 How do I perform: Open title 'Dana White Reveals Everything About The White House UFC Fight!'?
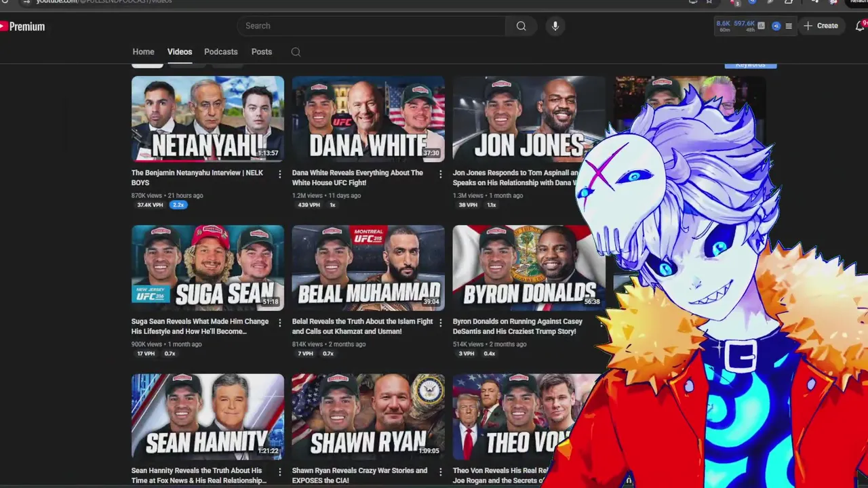(x=357, y=178)
